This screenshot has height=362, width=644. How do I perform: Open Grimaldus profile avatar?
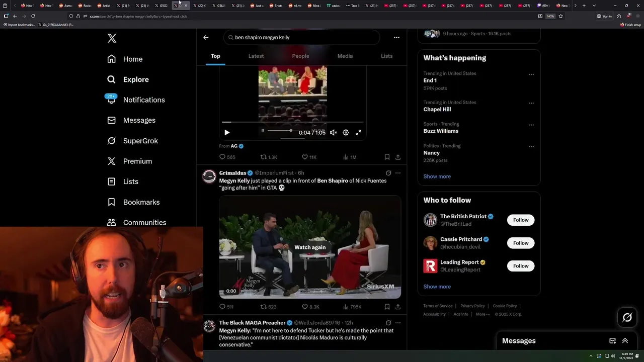click(x=209, y=176)
